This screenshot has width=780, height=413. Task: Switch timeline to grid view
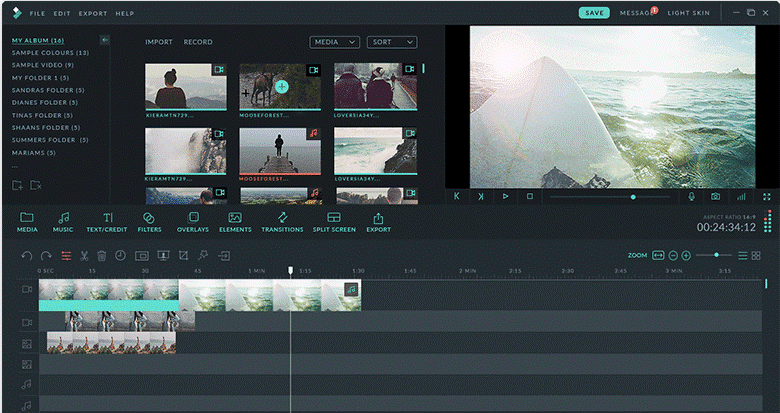pyautogui.click(x=756, y=255)
